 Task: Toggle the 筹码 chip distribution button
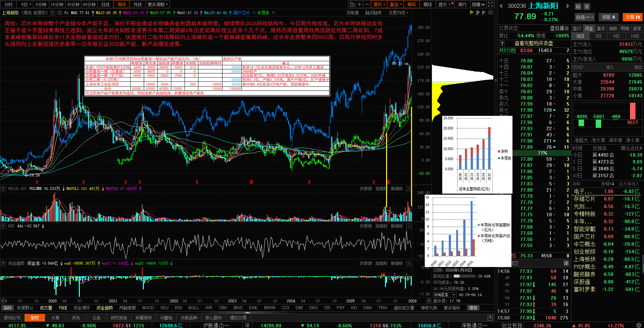tap(411, 4)
